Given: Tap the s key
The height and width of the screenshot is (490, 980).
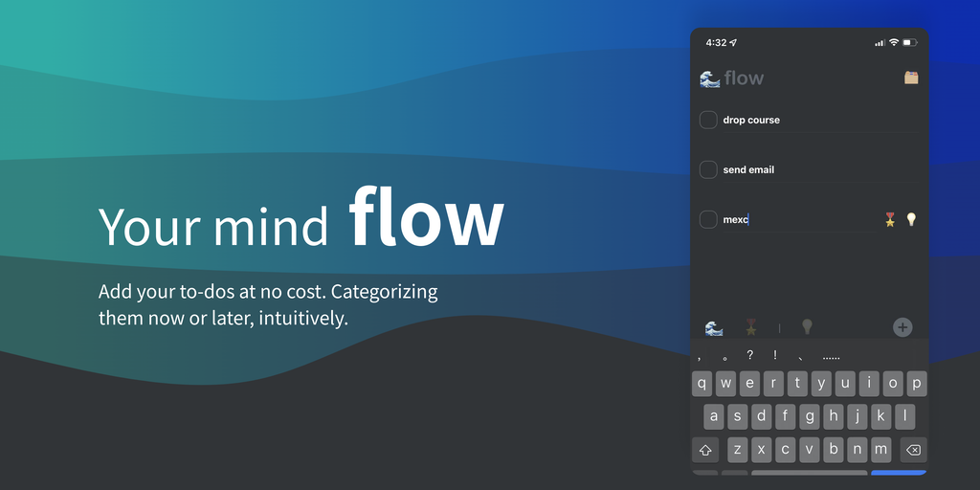Looking at the screenshot, I should (x=738, y=416).
